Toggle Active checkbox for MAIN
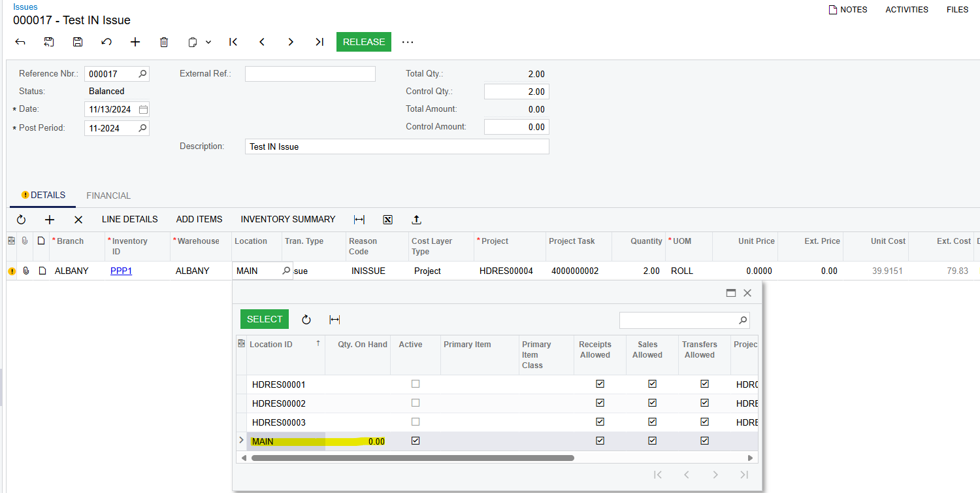 coord(416,441)
